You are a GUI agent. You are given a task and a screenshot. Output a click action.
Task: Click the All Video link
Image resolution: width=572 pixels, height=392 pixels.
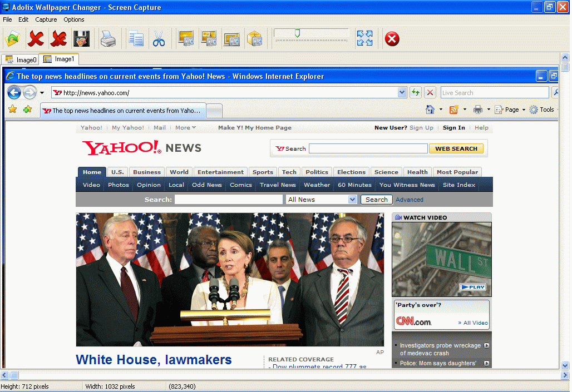(x=475, y=322)
